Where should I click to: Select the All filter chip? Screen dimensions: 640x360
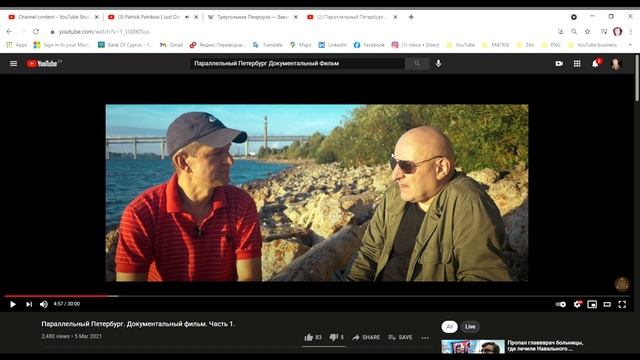pos(449,327)
